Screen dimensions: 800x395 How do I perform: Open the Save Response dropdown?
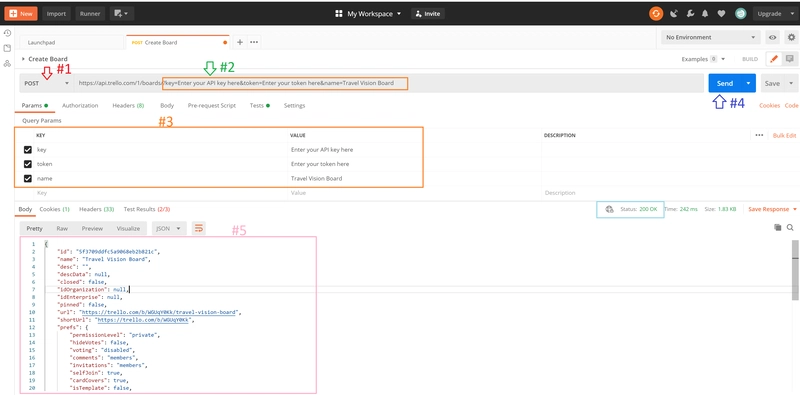(772, 209)
